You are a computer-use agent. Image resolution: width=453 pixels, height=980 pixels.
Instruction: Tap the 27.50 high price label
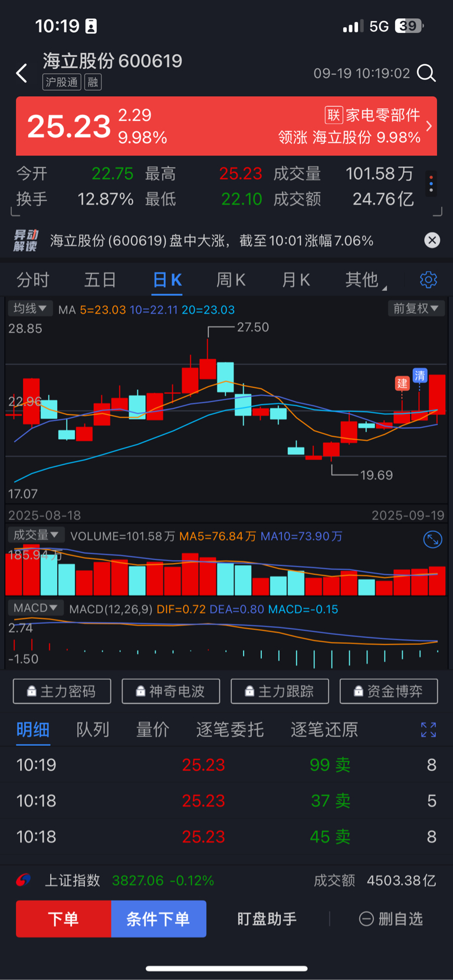coord(253,327)
